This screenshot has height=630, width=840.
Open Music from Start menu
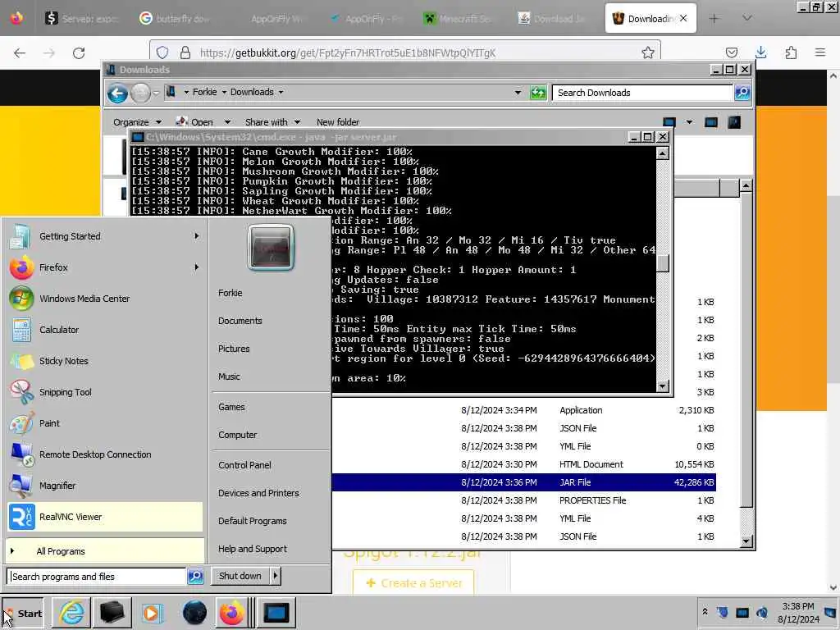(229, 377)
